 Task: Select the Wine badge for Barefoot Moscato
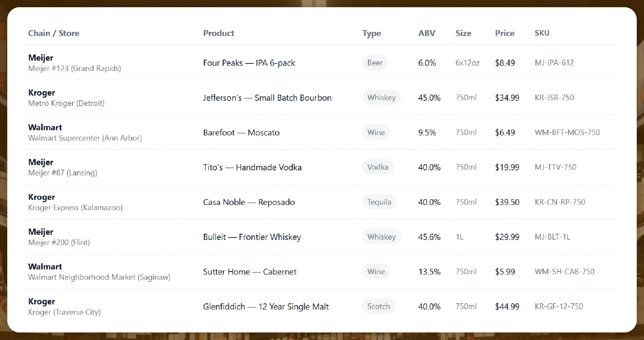click(x=376, y=132)
